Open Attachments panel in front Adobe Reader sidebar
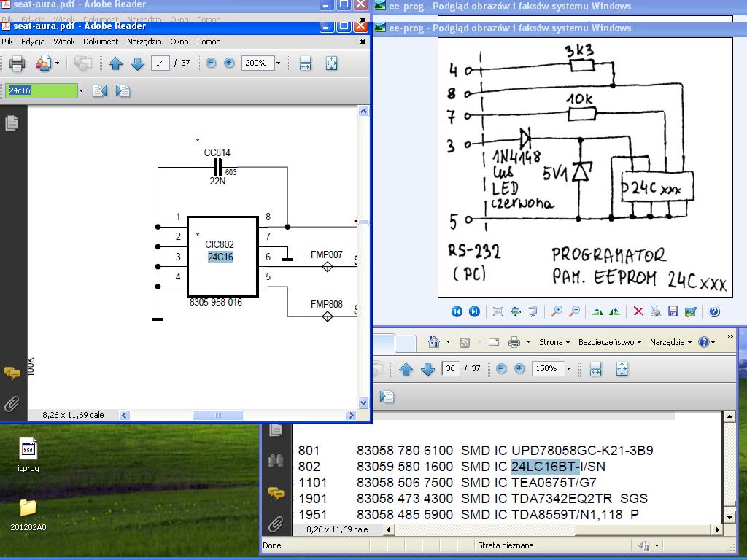 tap(12, 404)
